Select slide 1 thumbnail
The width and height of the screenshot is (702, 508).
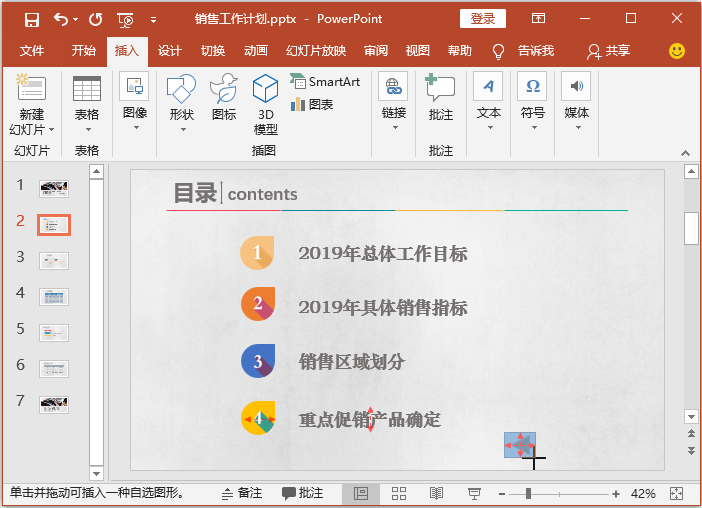click(54, 188)
